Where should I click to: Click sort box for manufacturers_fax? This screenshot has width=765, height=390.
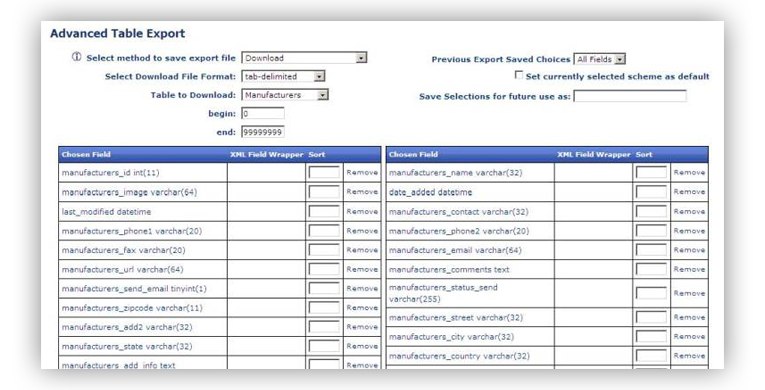tap(324, 250)
